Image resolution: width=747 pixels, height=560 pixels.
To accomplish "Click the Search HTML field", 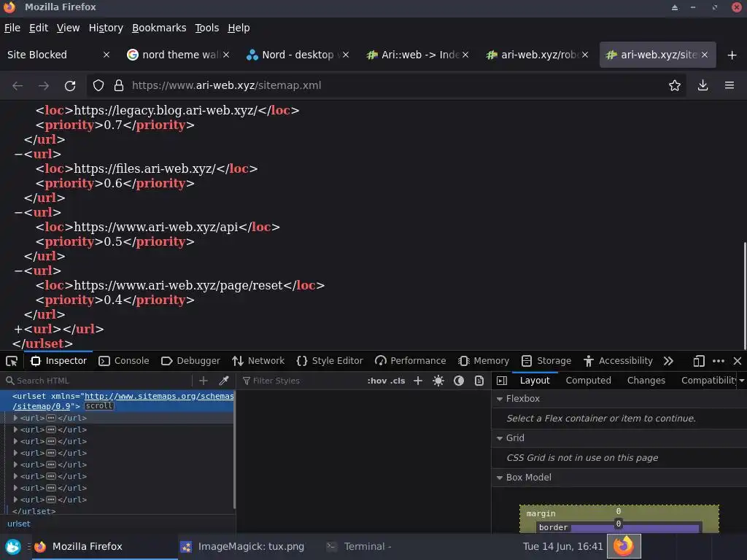I will pyautogui.click(x=98, y=381).
